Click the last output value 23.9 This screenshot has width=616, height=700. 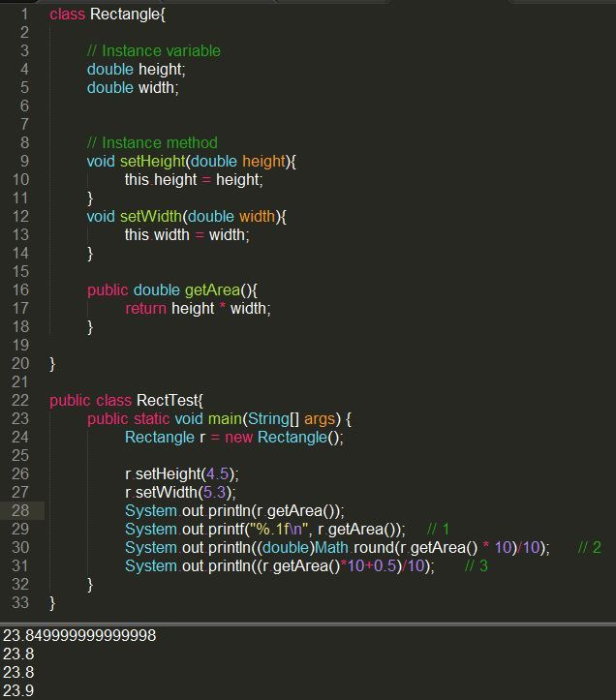coord(18,690)
